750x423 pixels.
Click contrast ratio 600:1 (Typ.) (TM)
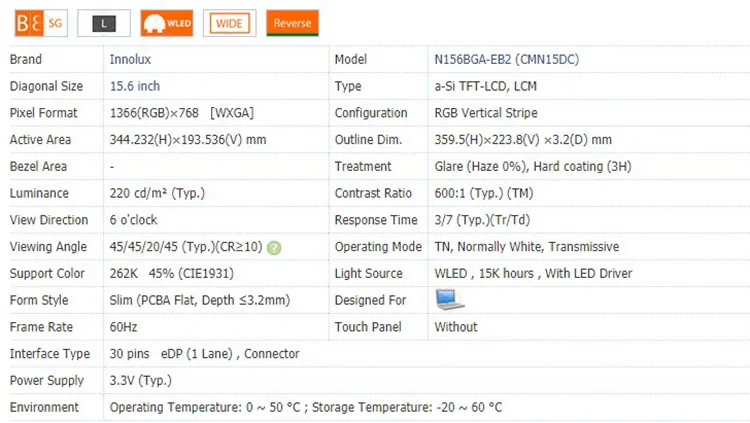[x=484, y=193]
